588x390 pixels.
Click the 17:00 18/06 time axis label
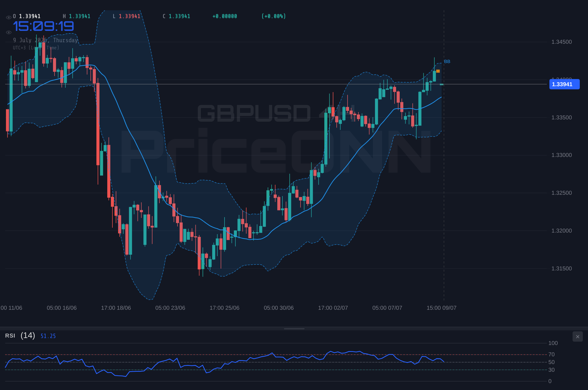(116, 308)
